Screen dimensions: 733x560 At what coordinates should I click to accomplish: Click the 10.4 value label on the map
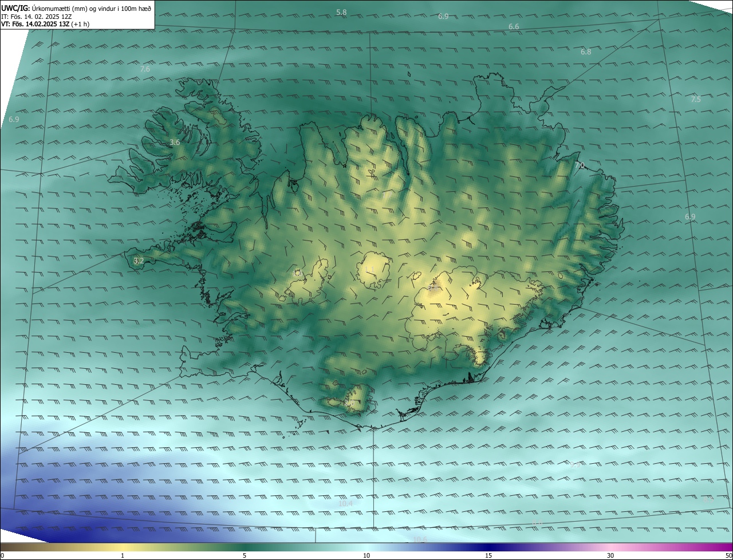345,504
